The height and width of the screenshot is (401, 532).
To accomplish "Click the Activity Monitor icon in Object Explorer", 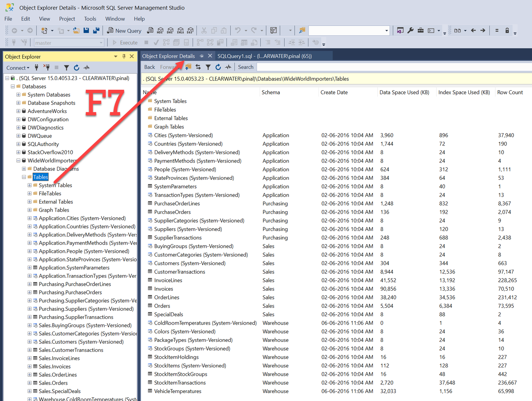I will (87, 68).
